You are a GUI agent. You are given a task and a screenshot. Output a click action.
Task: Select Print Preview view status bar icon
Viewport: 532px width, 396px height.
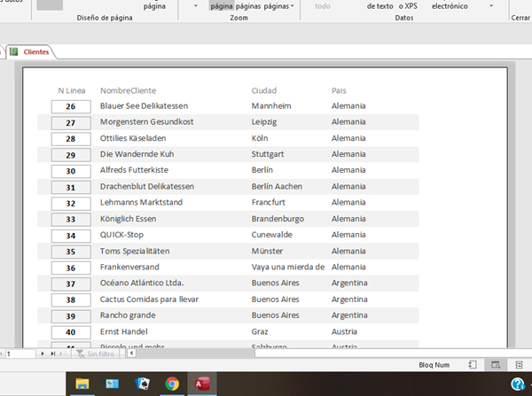pyautogui.click(x=496, y=365)
